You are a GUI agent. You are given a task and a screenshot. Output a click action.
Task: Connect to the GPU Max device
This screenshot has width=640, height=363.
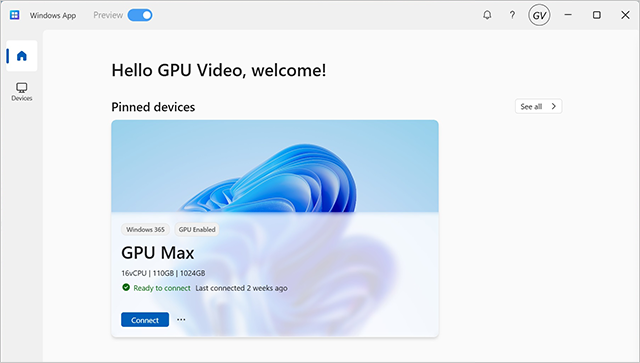pos(145,320)
